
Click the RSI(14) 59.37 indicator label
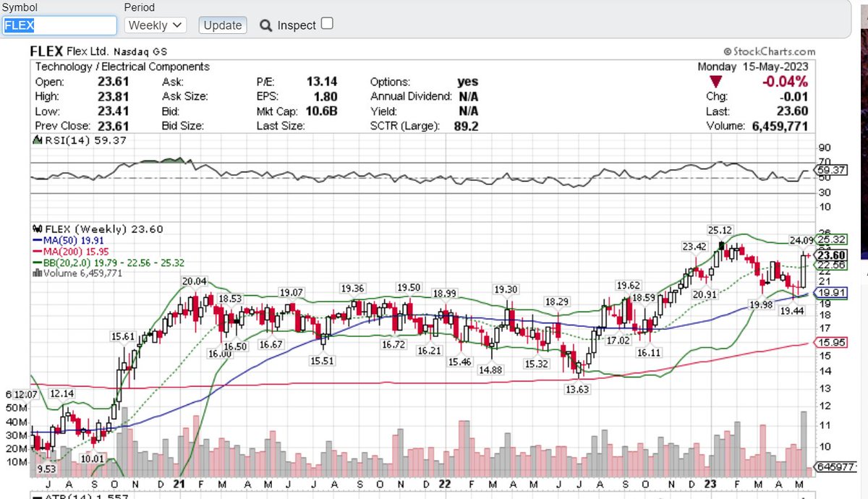click(80, 140)
